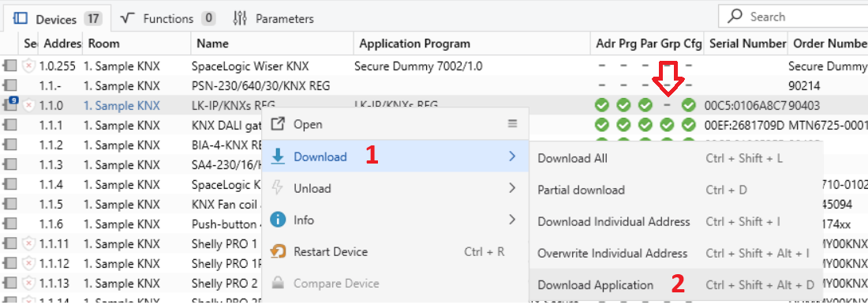Expand the Download submenu arrow
868x305 pixels.
tap(512, 157)
